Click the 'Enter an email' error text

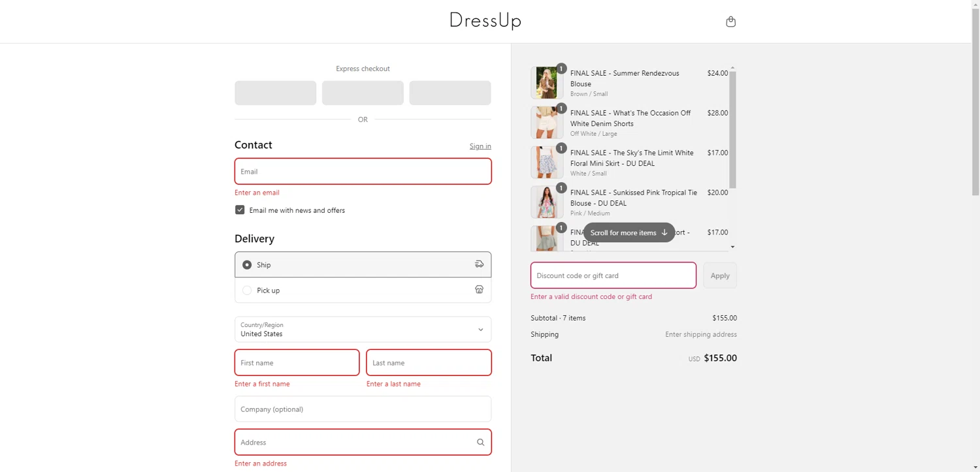(x=257, y=193)
